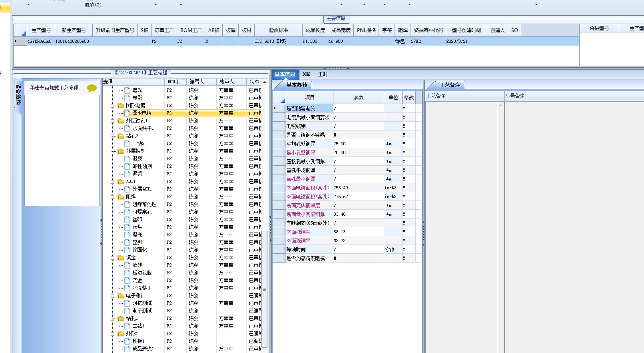Click the yellow speech bubble icon
644x353 pixels.
coord(92,88)
